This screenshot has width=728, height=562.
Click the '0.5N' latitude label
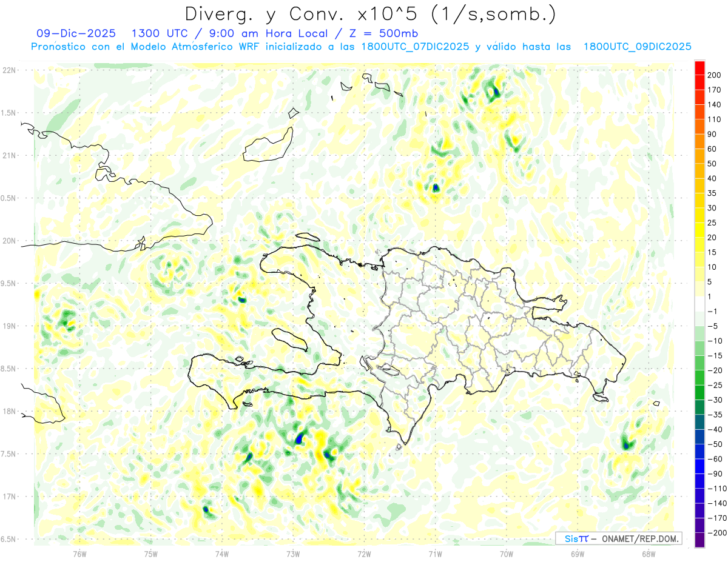(8, 198)
